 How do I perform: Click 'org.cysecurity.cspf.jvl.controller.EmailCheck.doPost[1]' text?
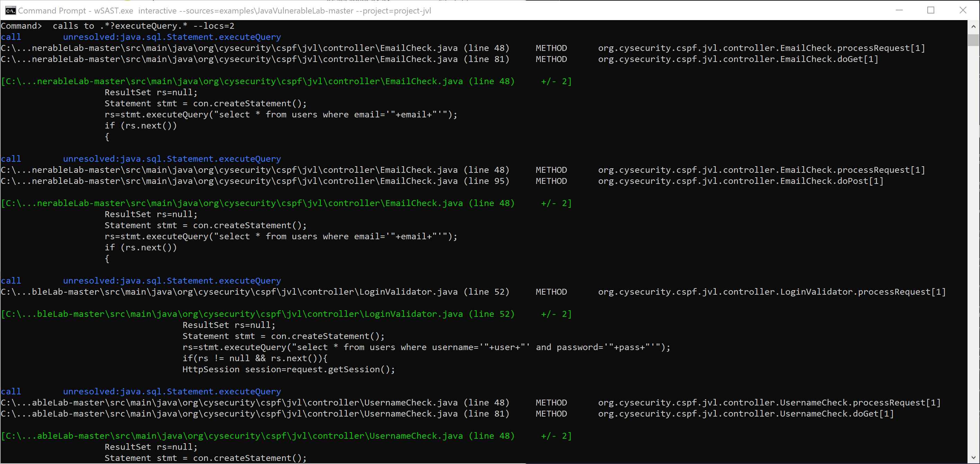[x=741, y=181]
